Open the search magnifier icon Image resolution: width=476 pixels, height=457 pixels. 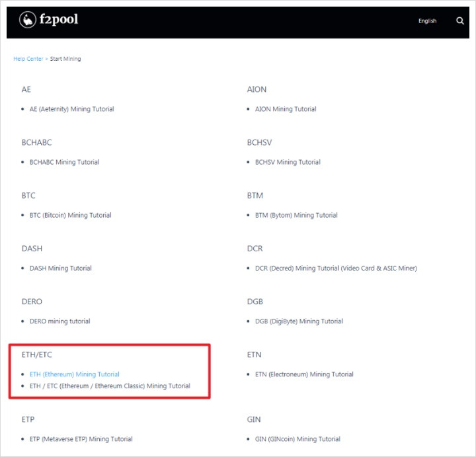tap(460, 21)
